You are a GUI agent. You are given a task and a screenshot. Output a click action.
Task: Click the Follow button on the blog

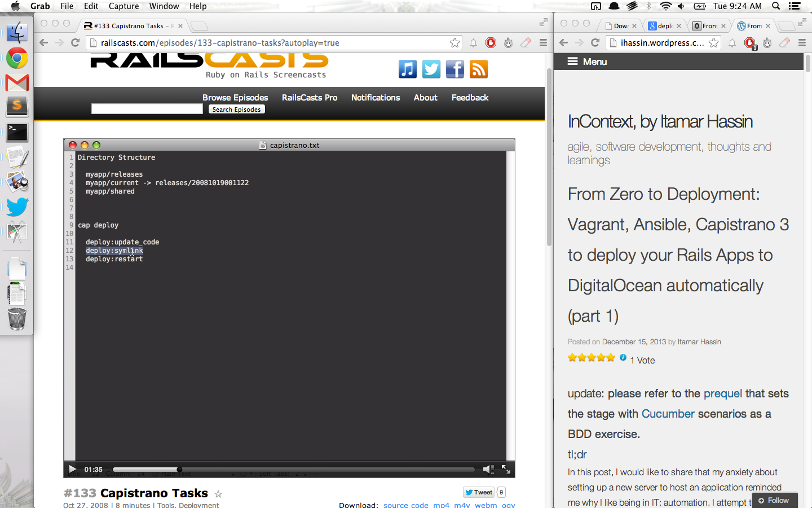[774, 501]
